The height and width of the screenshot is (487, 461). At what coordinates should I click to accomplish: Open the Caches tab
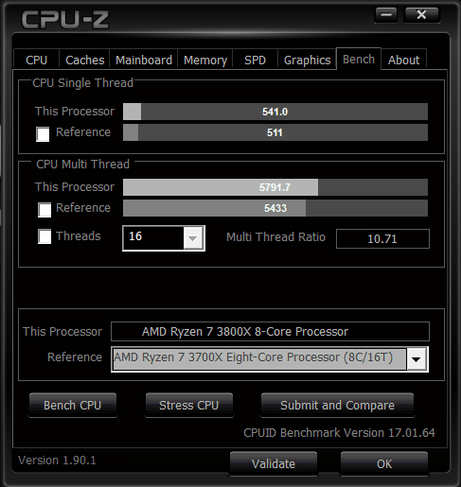click(x=85, y=60)
